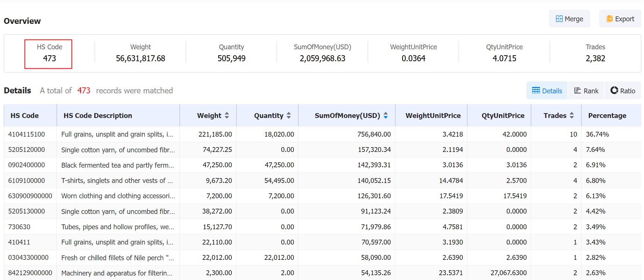Select HS code 730630
644x280 pixels.
click(19, 227)
